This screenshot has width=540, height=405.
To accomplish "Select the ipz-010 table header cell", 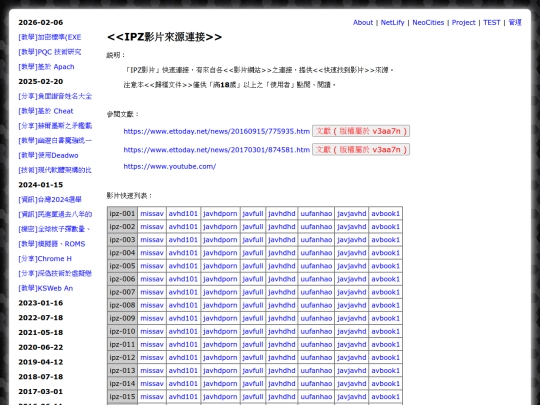I will tap(122, 331).
